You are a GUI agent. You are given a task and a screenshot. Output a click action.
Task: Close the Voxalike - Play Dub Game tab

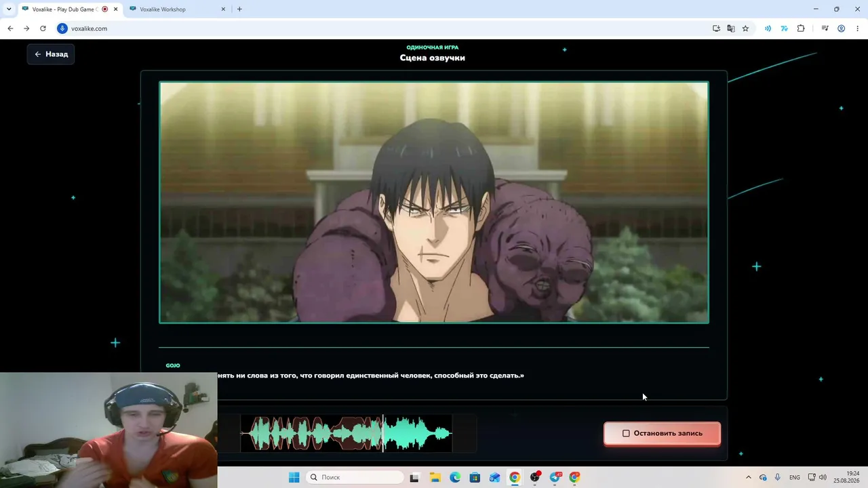tap(115, 9)
